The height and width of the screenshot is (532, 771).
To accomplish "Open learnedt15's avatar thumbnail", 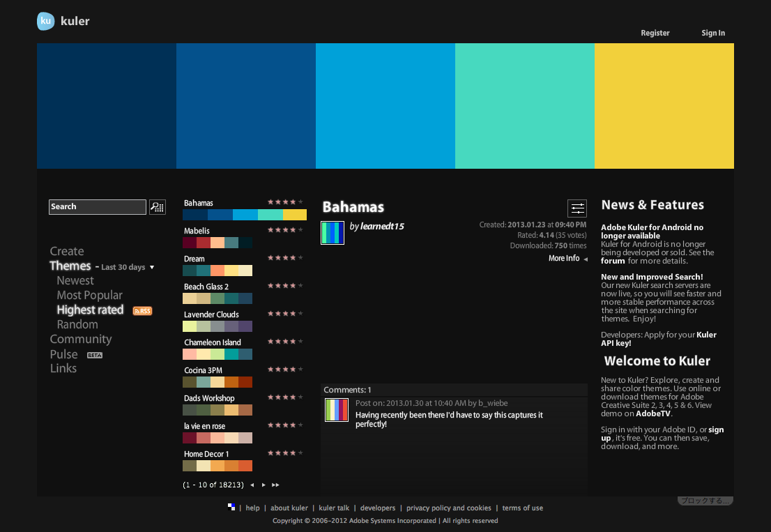I will [333, 233].
